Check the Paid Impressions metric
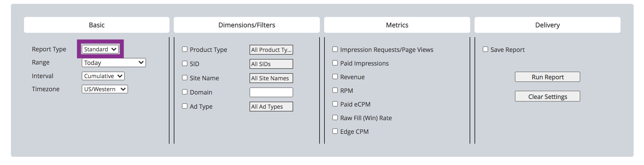 (335, 63)
